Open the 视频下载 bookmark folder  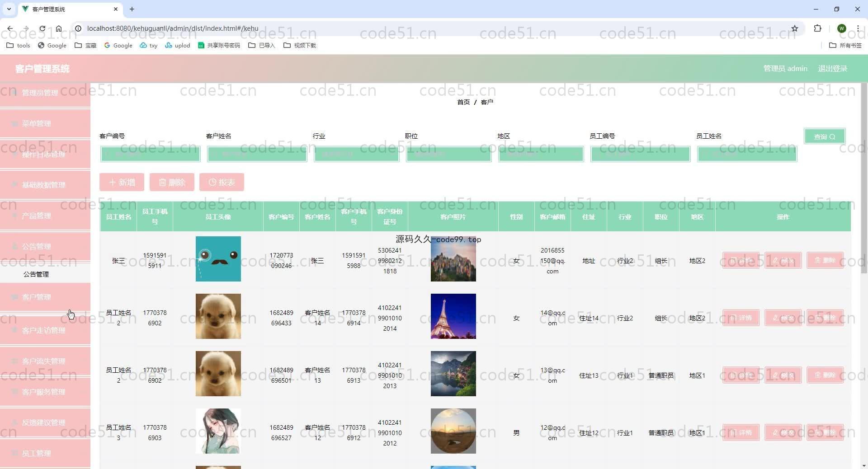tap(299, 45)
